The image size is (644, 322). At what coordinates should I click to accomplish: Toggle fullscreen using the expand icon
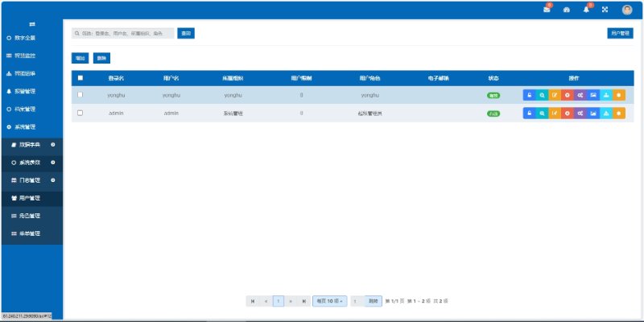[605, 10]
